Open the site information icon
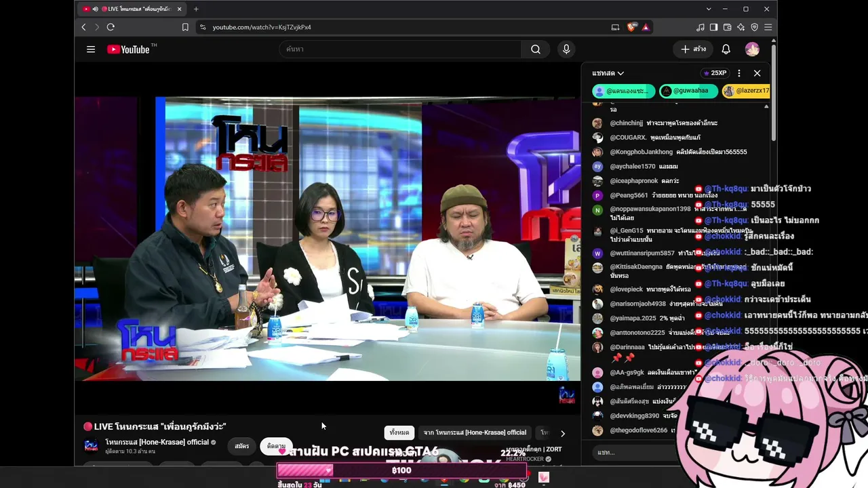 tap(202, 27)
